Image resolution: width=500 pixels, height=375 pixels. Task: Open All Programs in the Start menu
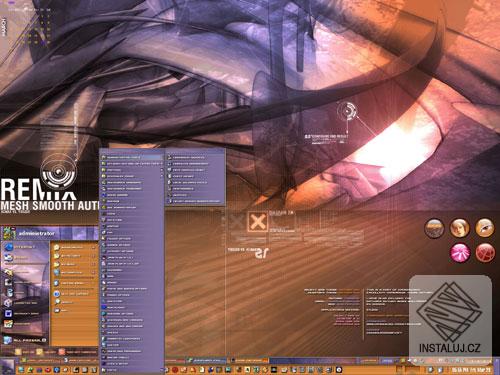coord(25,340)
